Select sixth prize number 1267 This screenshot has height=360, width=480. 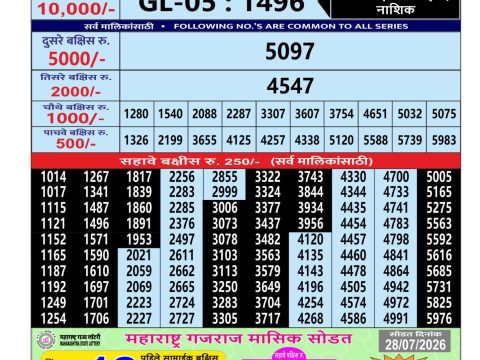pos(96,177)
